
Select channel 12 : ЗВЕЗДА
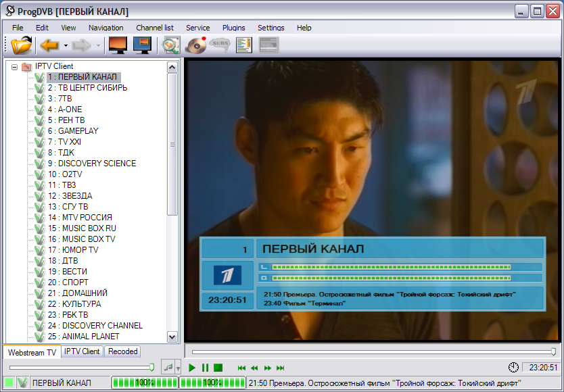70,195
